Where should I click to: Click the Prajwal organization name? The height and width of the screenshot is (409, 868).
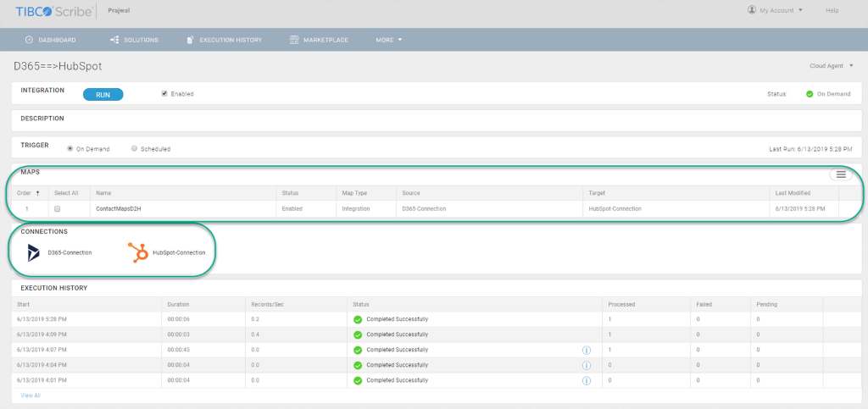coord(119,10)
